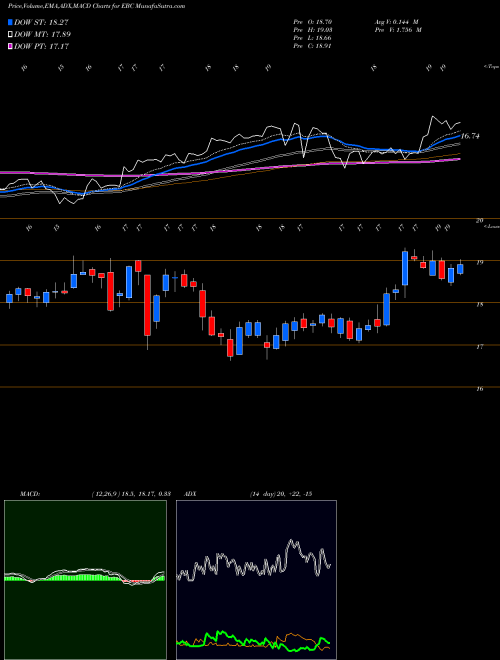Click the 18 price axis label
500x660 pixels.
click(479, 304)
